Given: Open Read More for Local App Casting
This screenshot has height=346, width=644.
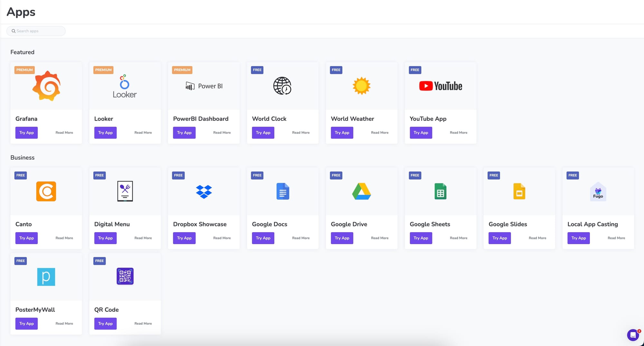Looking at the screenshot, I should (x=616, y=238).
